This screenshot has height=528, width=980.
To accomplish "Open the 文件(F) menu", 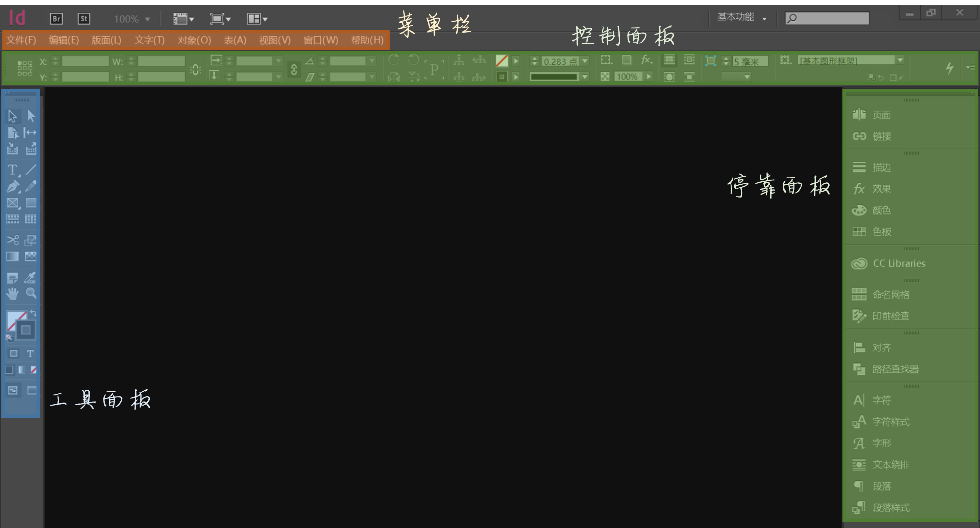I will pos(21,40).
